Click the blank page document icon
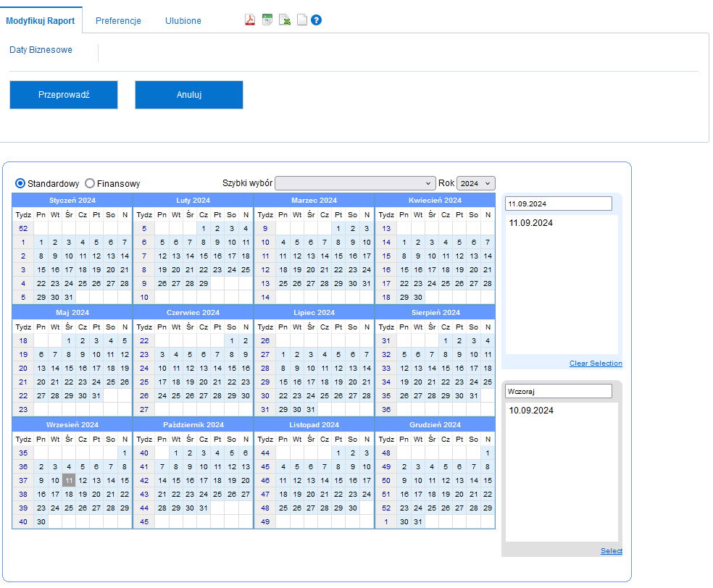 (x=301, y=20)
